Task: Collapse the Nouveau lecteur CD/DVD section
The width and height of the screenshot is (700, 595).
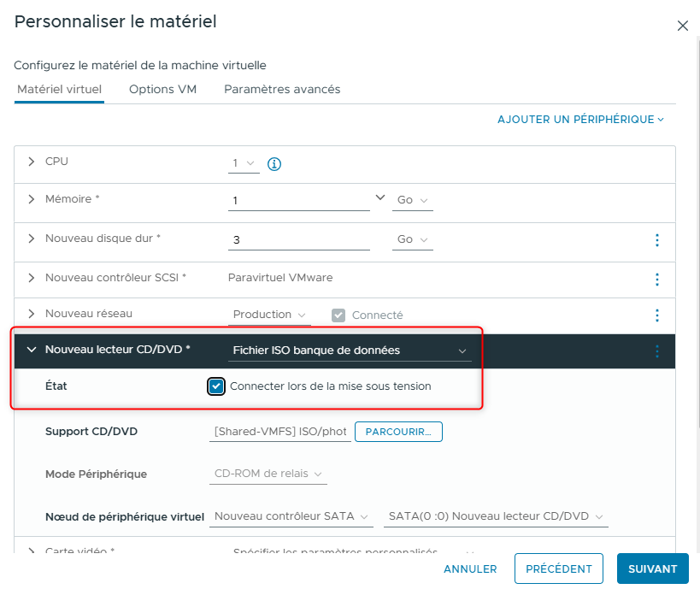Action: point(32,350)
